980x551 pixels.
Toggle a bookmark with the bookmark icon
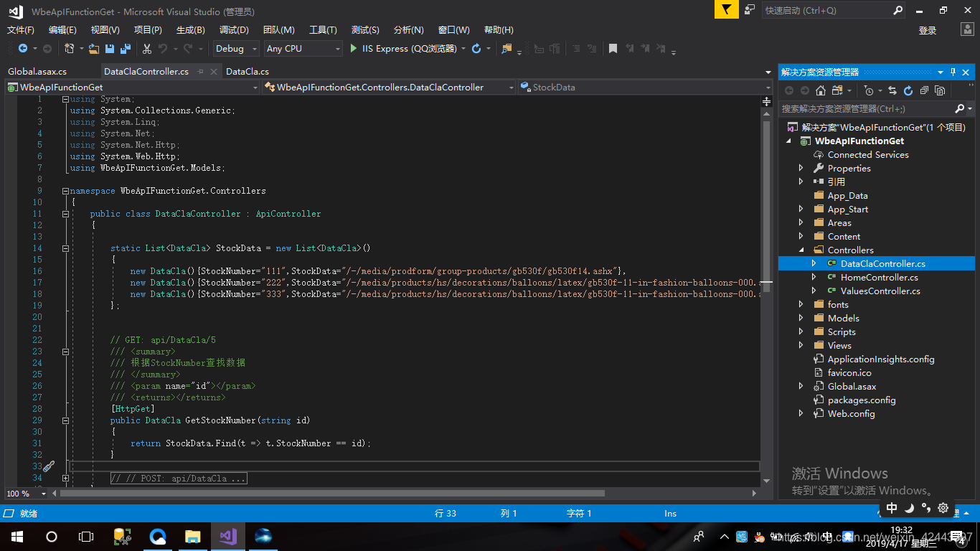(613, 49)
